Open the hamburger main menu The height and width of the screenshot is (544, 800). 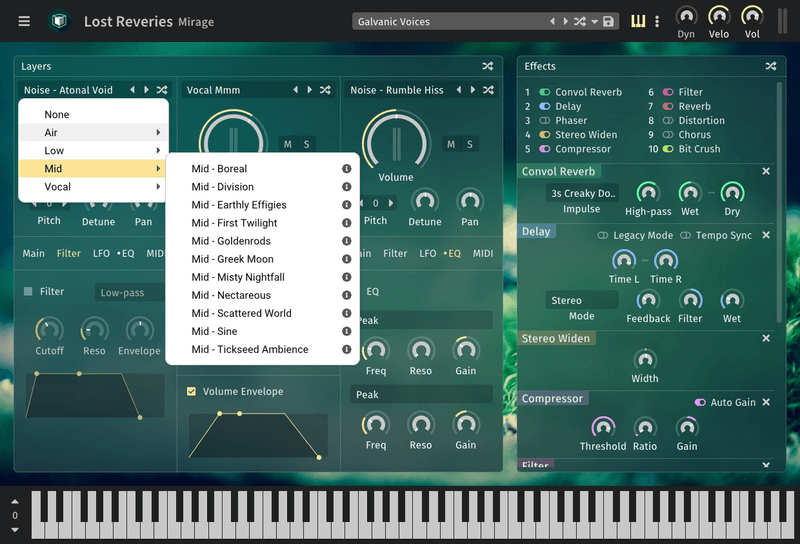click(24, 21)
